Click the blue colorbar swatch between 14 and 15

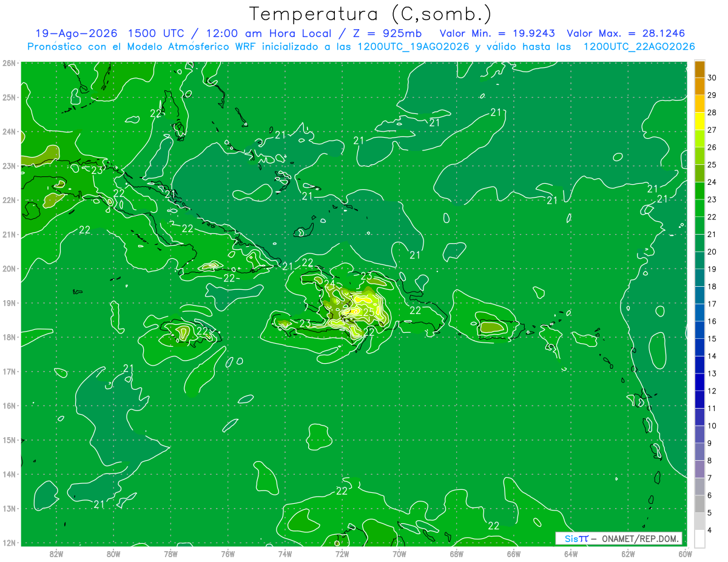click(x=699, y=347)
